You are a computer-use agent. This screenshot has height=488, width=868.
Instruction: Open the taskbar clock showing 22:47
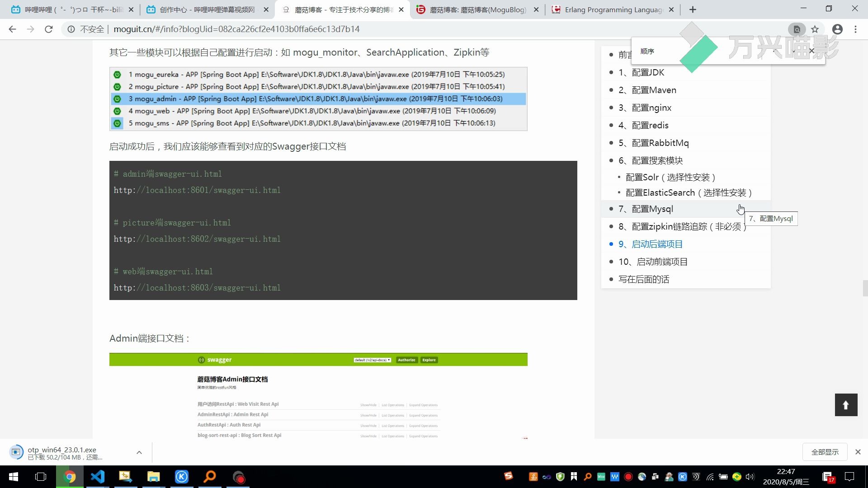(786, 477)
